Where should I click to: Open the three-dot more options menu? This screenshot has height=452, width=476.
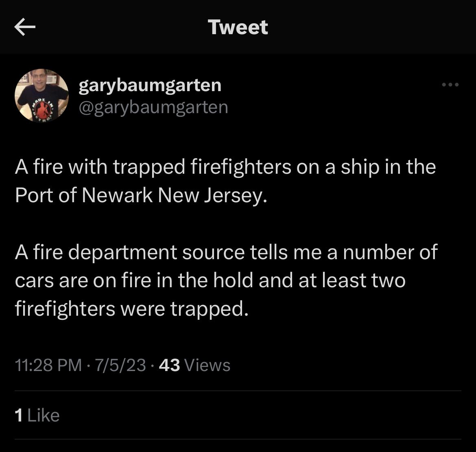coord(450,85)
